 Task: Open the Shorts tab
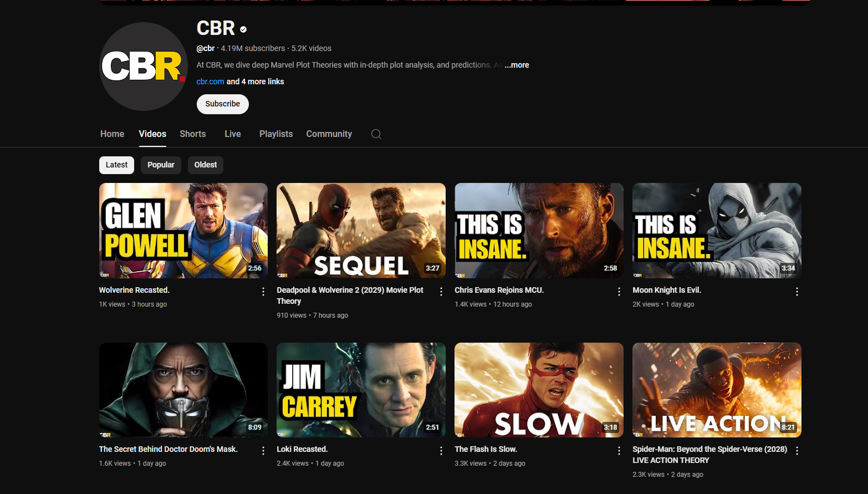(193, 134)
